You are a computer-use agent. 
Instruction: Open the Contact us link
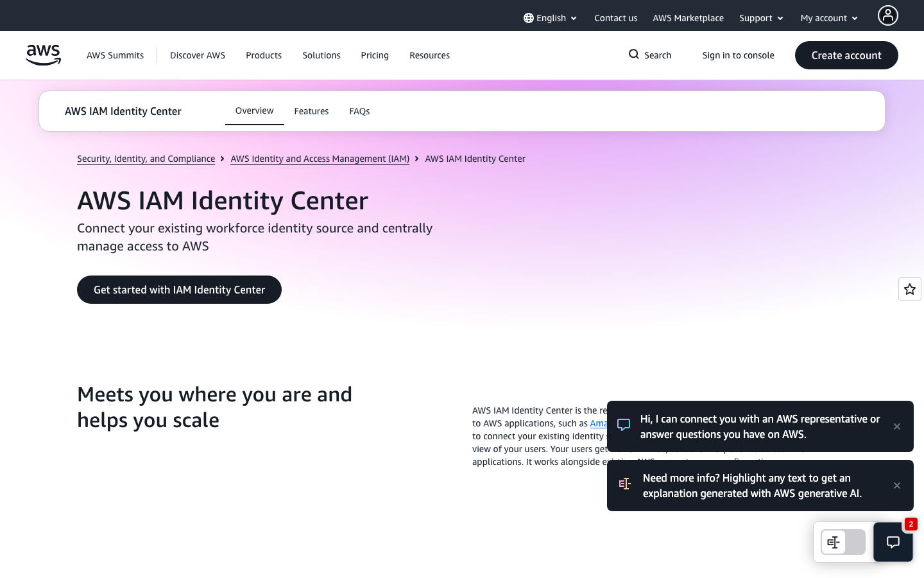[x=616, y=18]
